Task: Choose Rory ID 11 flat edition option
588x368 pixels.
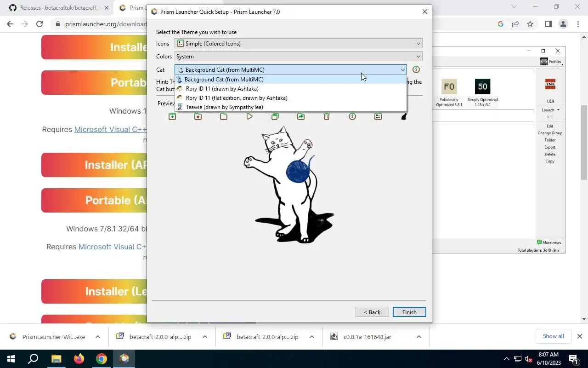Action: click(291, 98)
